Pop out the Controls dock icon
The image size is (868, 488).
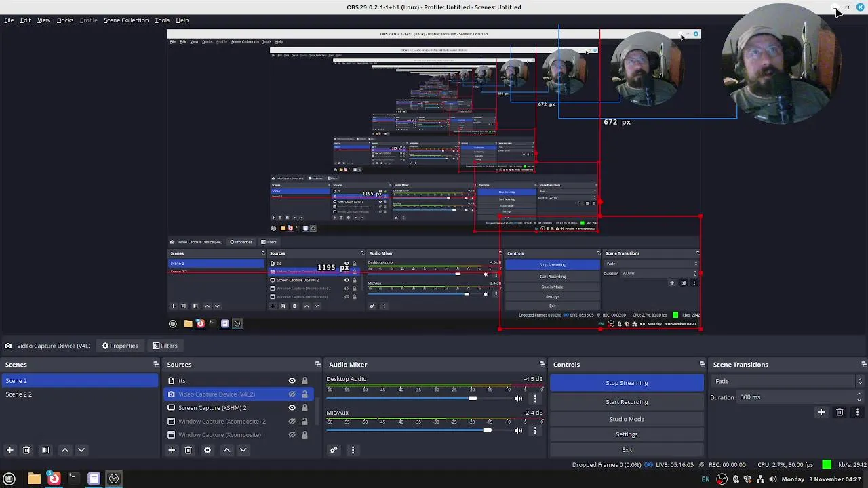tap(702, 365)
